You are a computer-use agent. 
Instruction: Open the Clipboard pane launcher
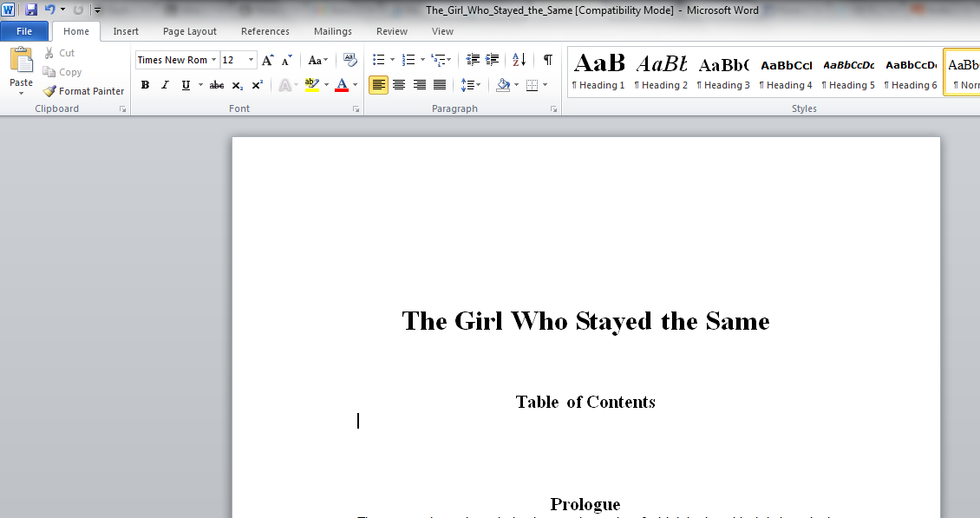point(122,108)
